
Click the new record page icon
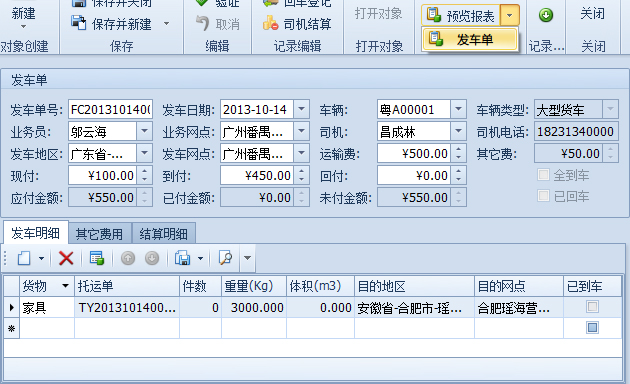tap(24, 258)
